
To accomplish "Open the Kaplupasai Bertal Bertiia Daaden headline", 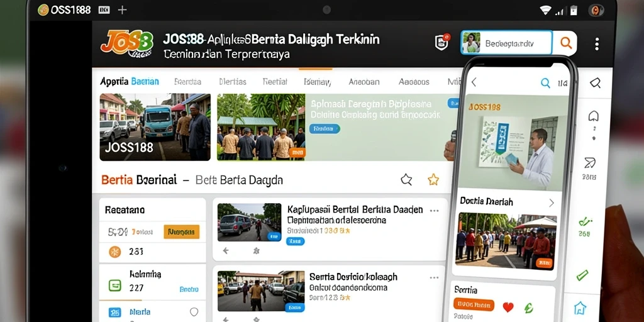I will click(x=355, y=209).
